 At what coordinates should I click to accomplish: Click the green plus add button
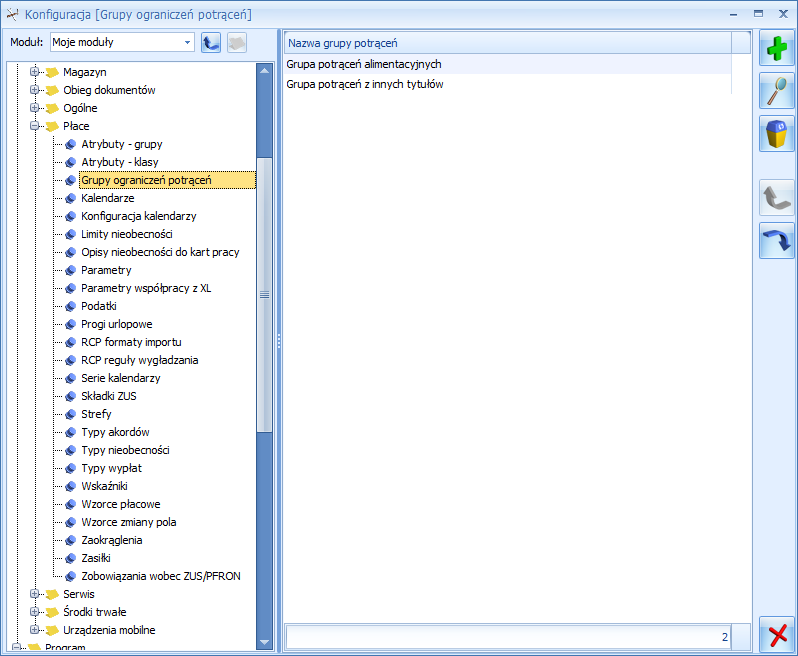pos(777,48)
